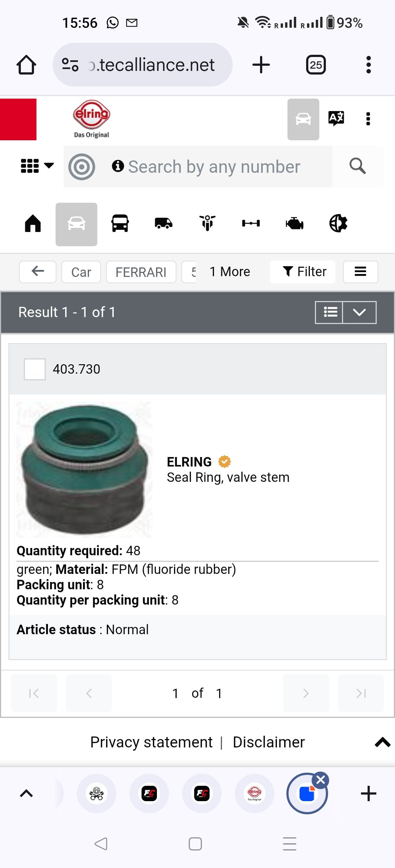Open the universal parts globe icon
Image resolution: width=395 pixels, height=868 pixels.
(x=338, y=223)
